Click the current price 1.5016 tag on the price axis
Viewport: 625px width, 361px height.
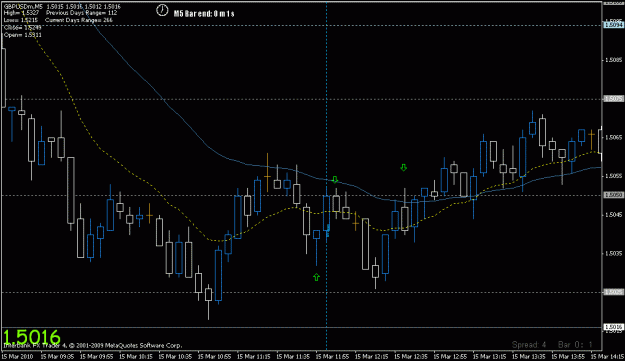613,327
